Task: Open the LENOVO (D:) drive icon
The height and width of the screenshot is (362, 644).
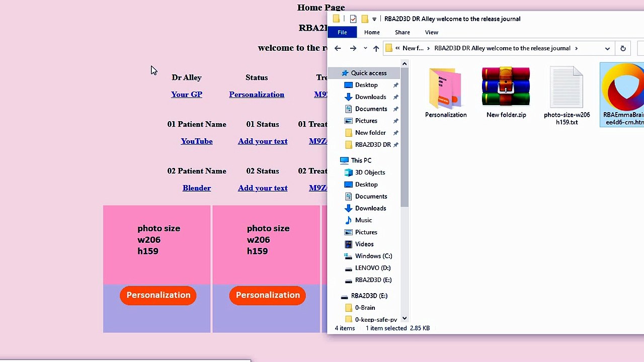Action: pyautogui.click(x=348, y=268)
